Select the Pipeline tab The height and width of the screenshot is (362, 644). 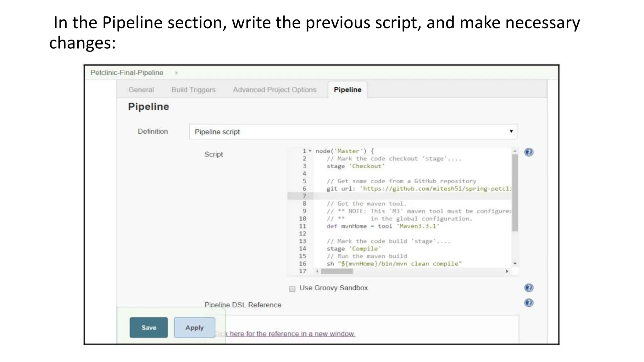point(347,90)
